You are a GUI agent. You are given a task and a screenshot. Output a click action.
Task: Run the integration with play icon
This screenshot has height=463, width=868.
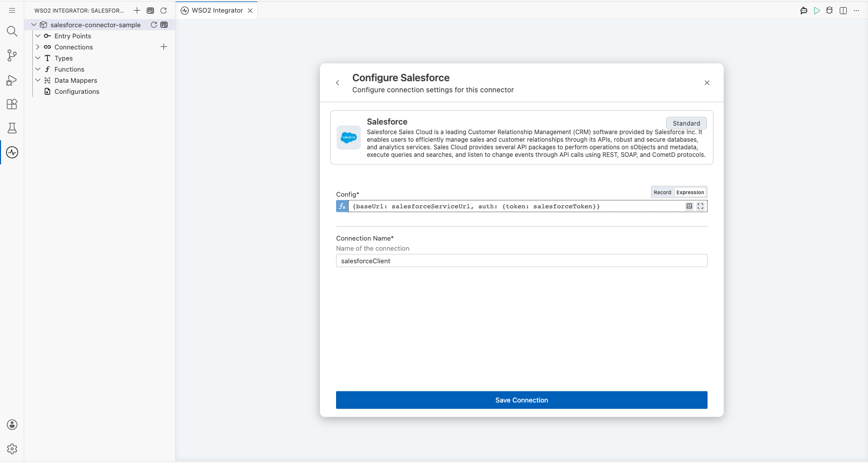tap(817, 10)
